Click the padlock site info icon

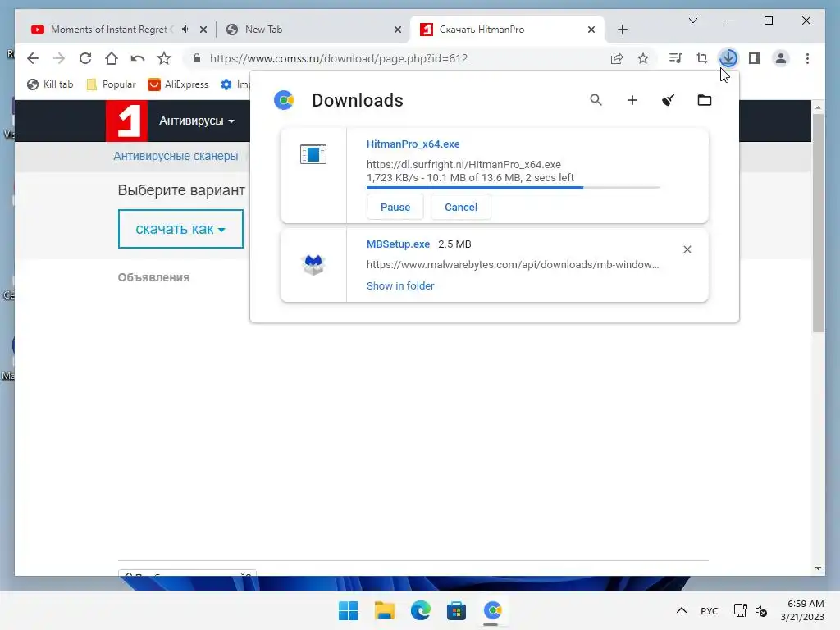coord(197,58)
